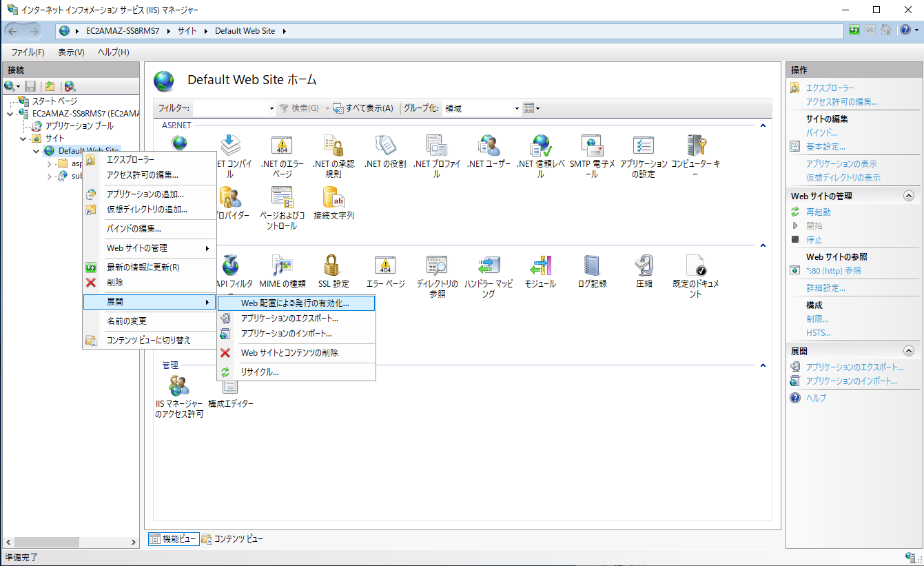Open the .NET の役割 feature icon
924x566 pixels.
(385, 145)
